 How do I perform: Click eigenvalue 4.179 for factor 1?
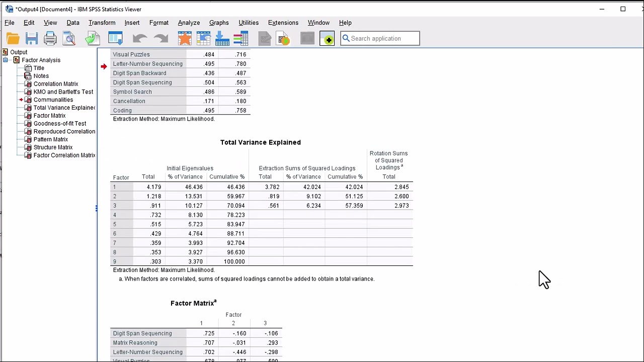coord(154,187)
